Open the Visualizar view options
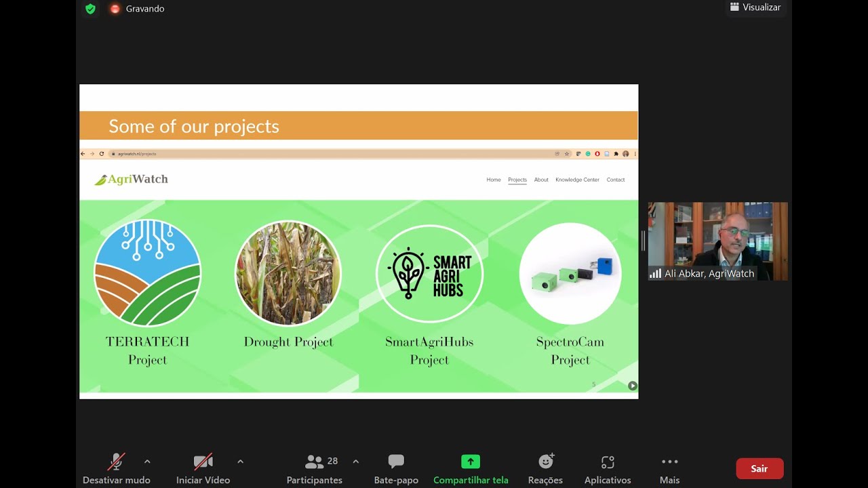The width and height of the screenshot is (868, 488). tap(755, 7)
